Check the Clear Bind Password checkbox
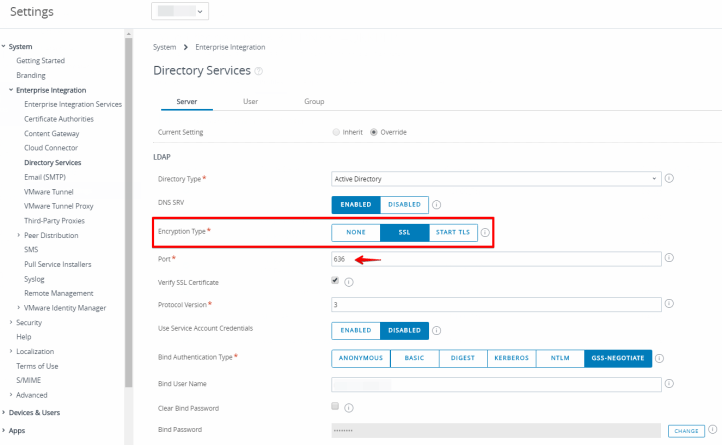The image size is (722, 445). coord(336,407)
